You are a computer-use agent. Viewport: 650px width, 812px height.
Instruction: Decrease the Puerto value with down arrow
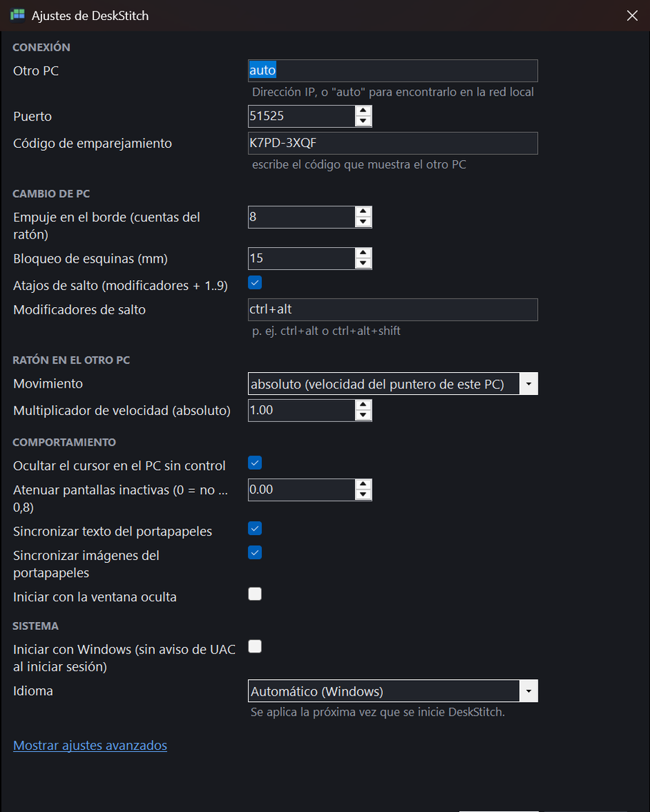click(363, 121)
